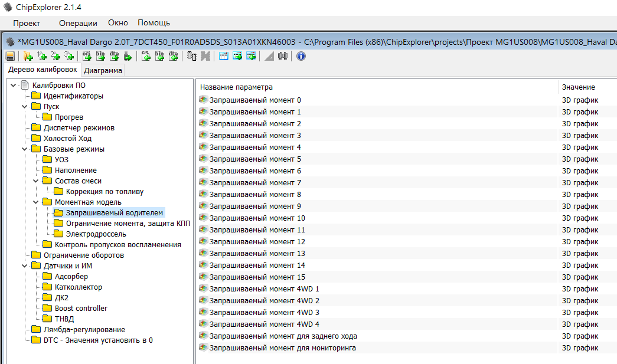617x364 pixels.
Task: Select the Boost controller tree item
Action: [81, 309]
